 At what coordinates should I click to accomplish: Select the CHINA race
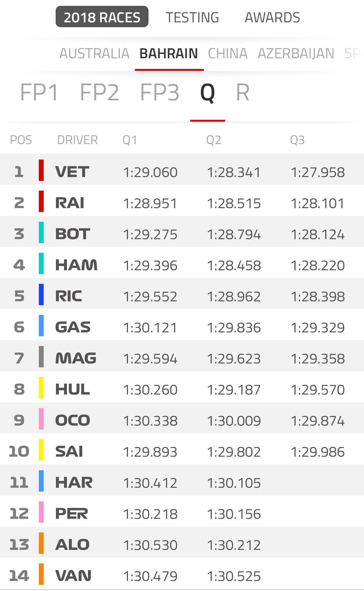coord(228,53)
